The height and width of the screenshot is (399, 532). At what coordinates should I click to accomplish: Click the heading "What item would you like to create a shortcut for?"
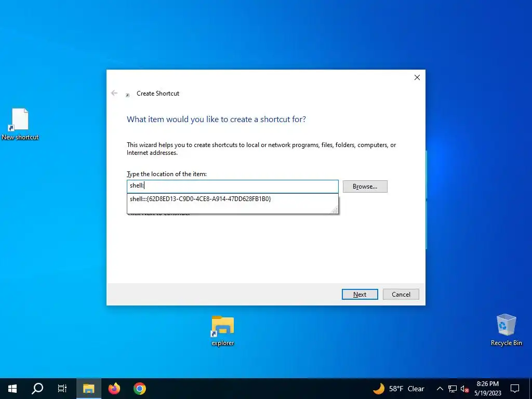tap(216, 119)
